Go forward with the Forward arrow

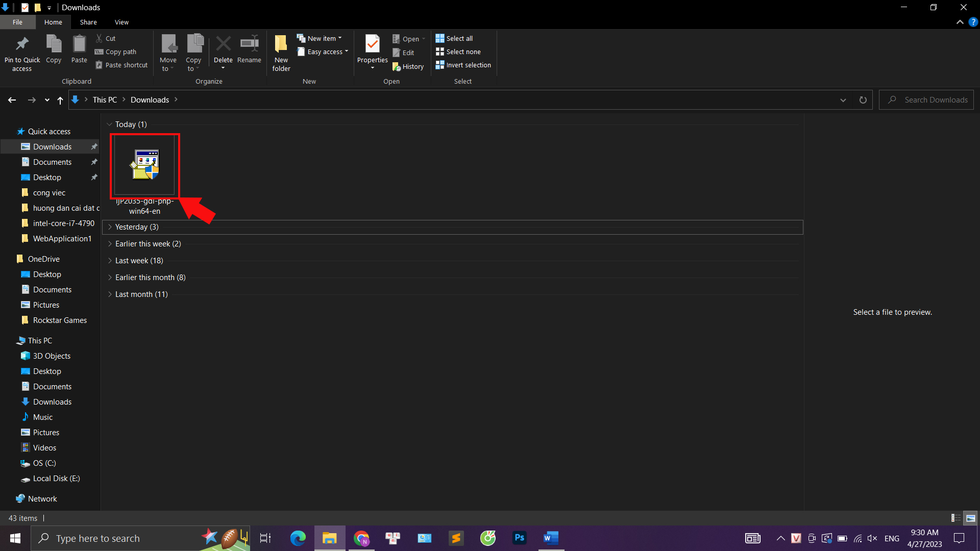coord(32,100)
